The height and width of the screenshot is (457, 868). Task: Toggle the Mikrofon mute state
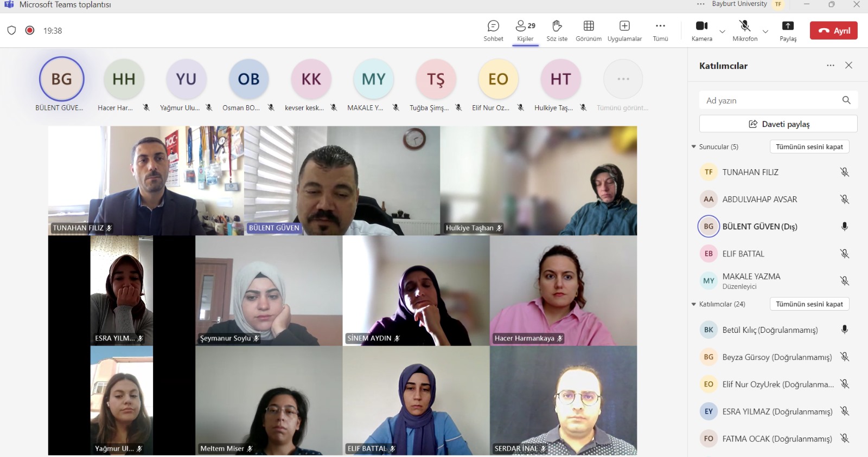tap(745, 31)
